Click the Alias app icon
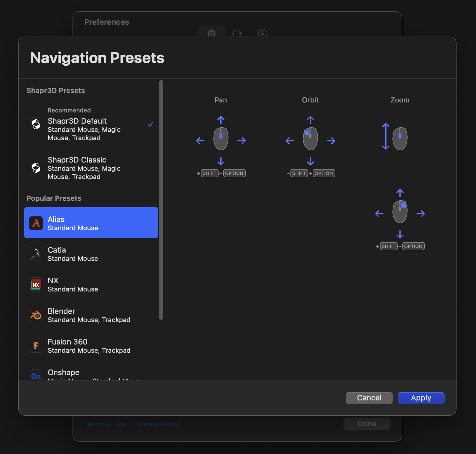 (x=36, y=223)
